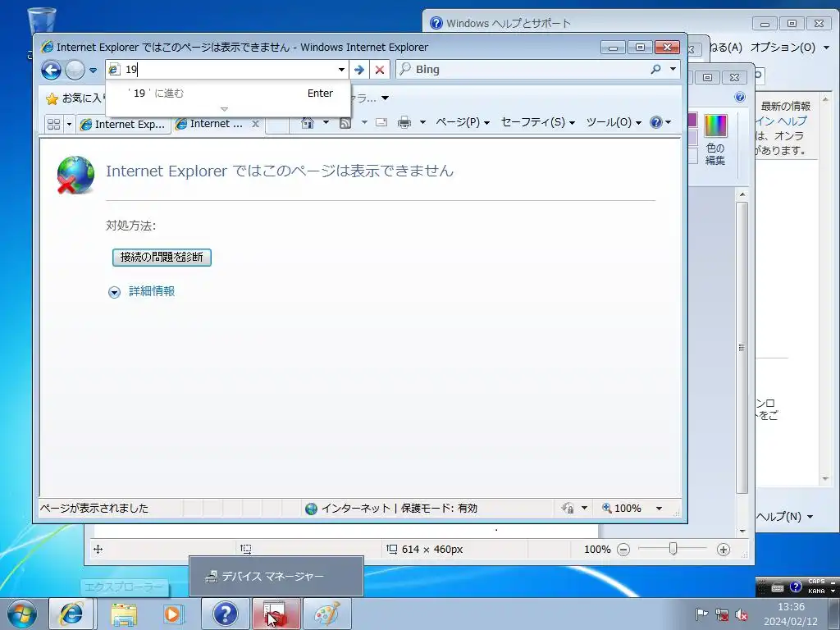Select the "'19' に進む" autocomplete suggestion

point(229,94)
